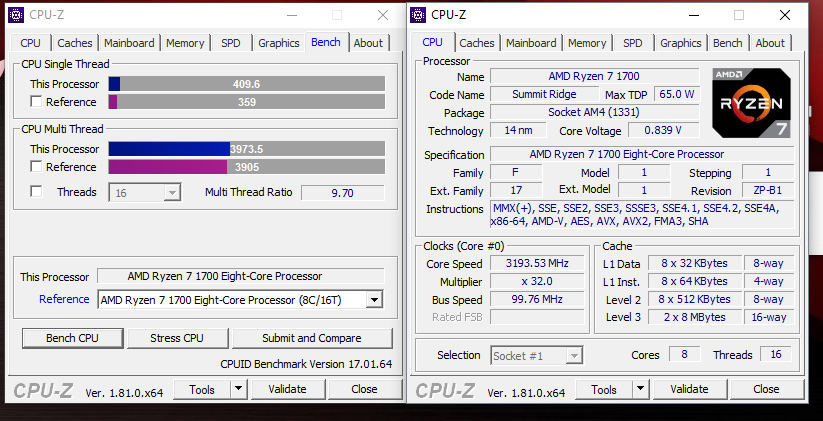This screenshot has width=823, height=421.
Task: Select Bench tab in left window
Action: [326, 42]
